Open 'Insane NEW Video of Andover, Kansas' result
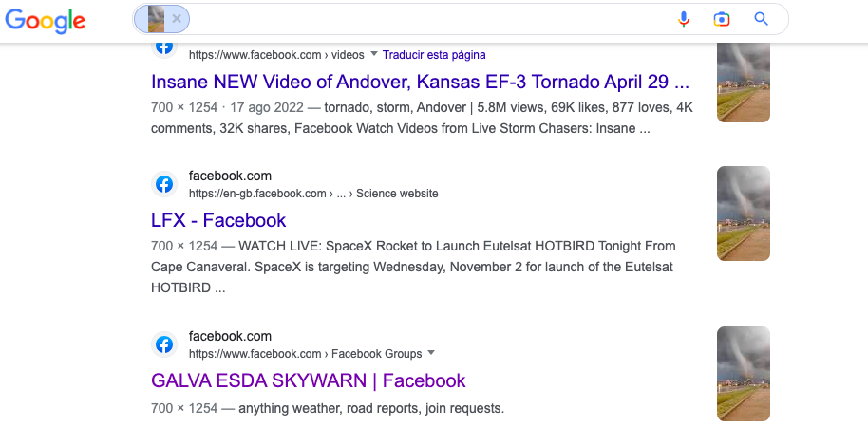Screen dimensions: 868x445 click(420, 82)
